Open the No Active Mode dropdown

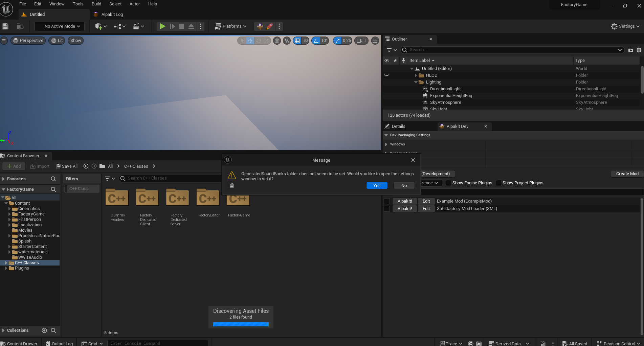62,26
